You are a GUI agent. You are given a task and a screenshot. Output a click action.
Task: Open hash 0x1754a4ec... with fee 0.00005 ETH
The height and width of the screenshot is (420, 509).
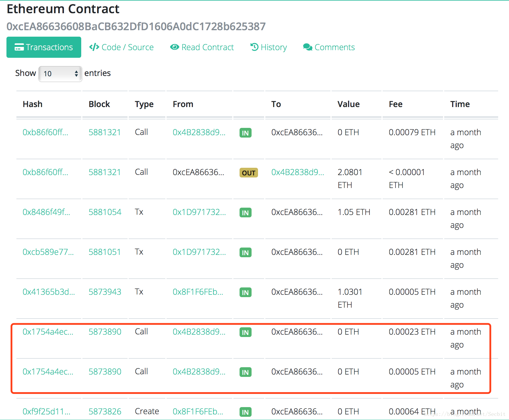pos(48,372)
